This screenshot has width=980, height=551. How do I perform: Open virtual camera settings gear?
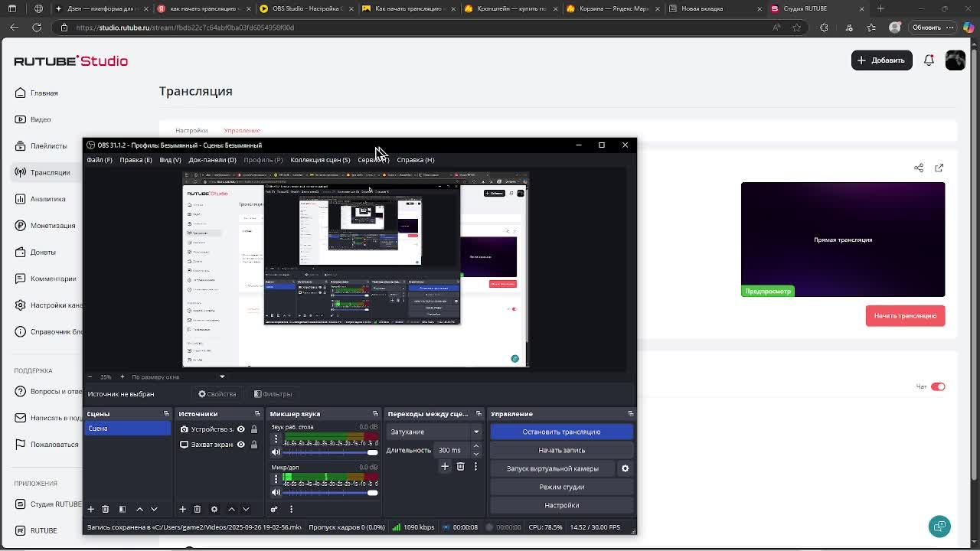tap(625, 468)
